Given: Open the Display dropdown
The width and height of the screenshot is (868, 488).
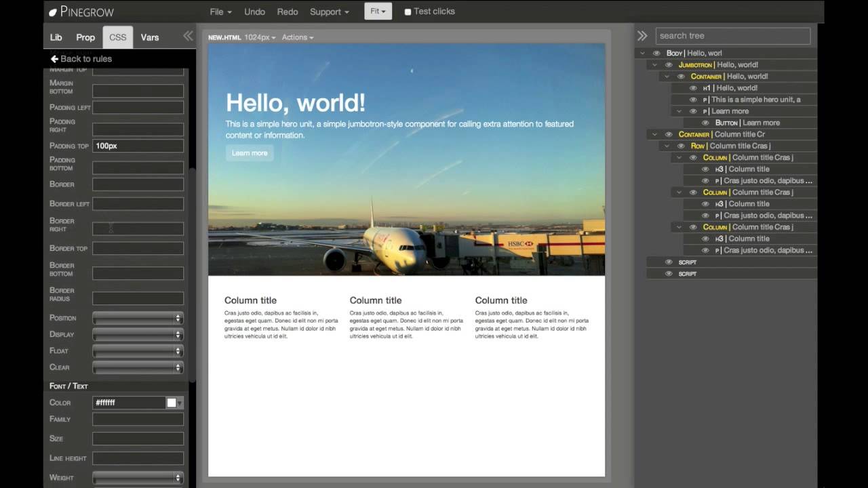Looking at the screenshot, I should click(x=138, y=334).
